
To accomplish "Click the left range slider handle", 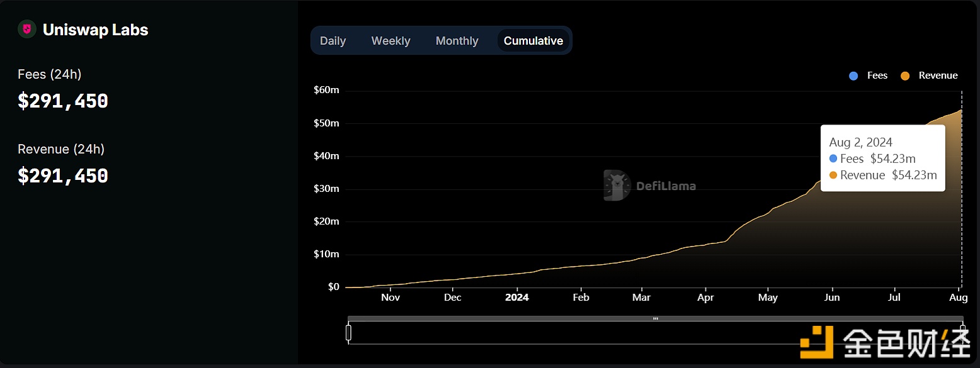I will pos(348,332).
